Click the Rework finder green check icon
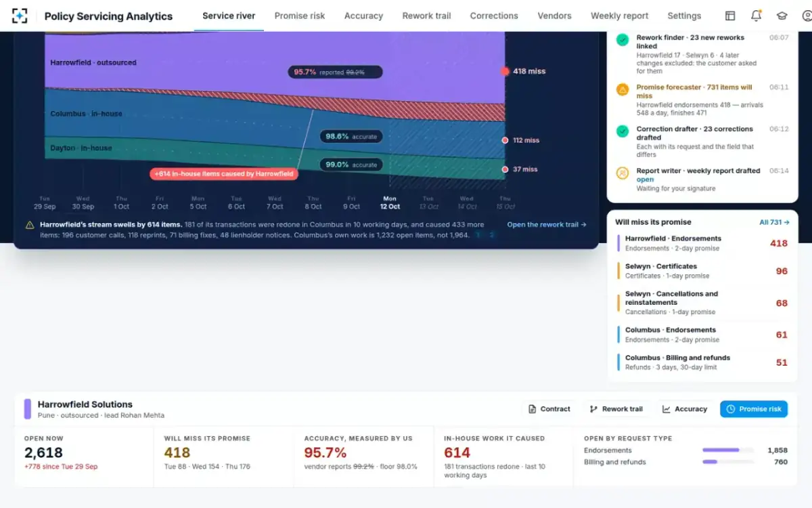This screenshot has width=812, height=508. point(623,40)
